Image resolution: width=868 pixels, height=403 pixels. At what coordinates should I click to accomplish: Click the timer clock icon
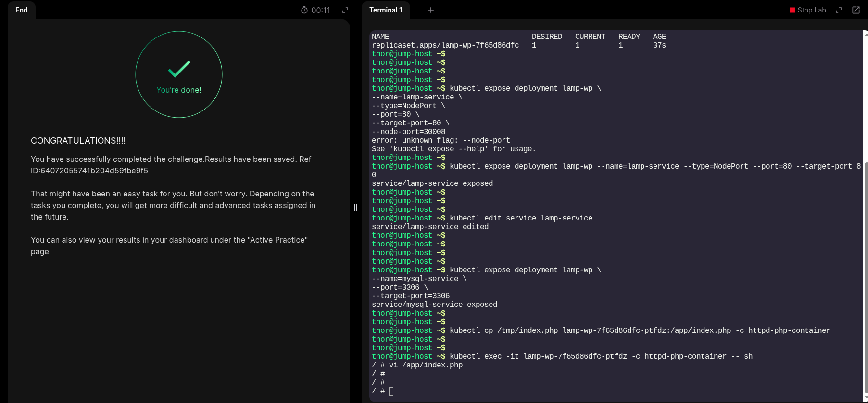(304, 10)
